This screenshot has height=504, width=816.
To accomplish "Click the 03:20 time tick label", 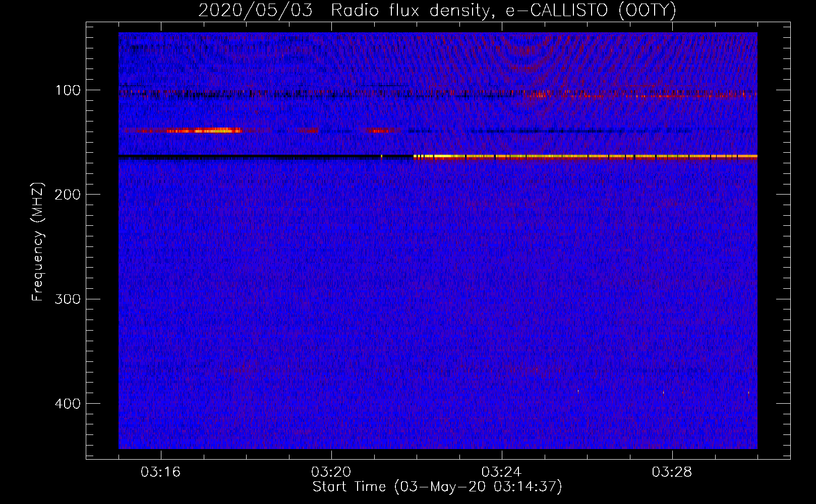I will pyautogui.click(x=331, y=472).
